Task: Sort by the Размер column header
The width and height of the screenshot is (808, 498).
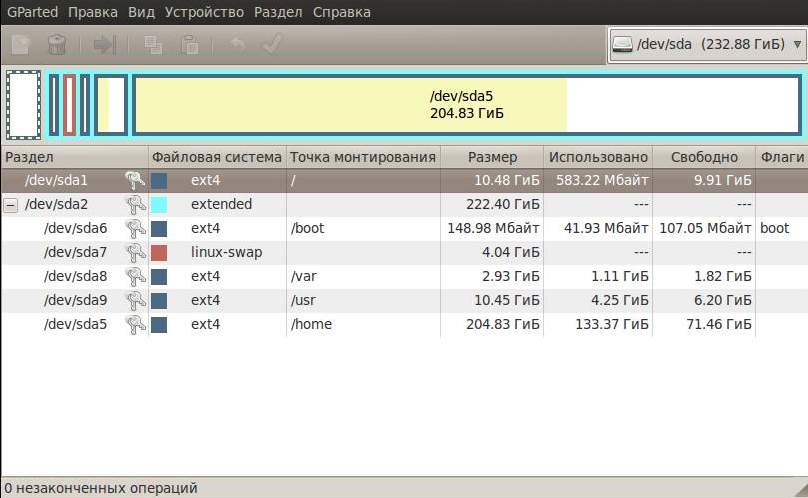Action: [x=492, y=157]
